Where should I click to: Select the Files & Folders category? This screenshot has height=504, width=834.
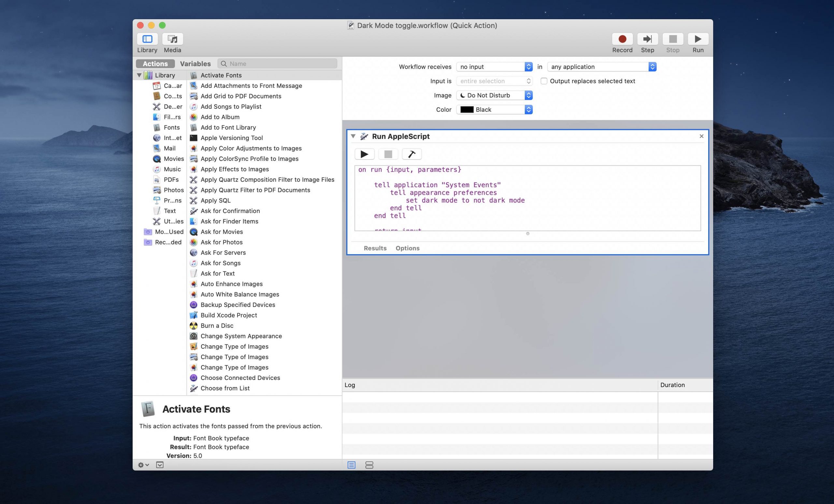click(x=167, y=117)
